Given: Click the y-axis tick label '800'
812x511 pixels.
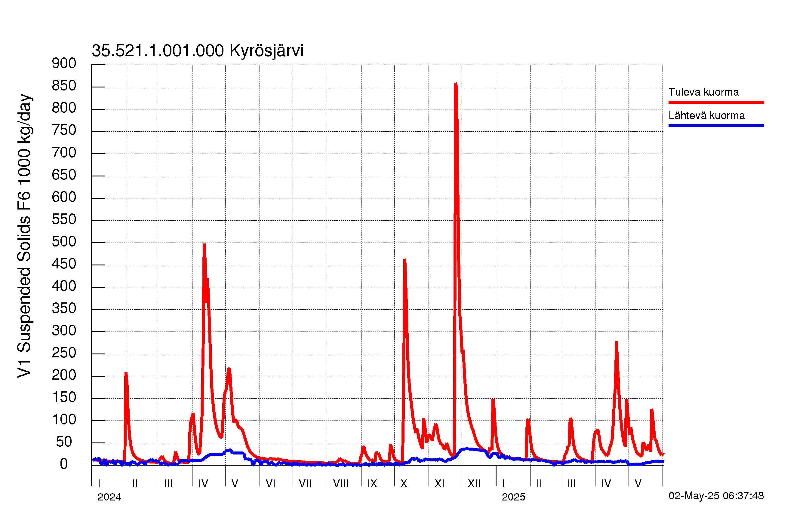Looking at the screenshot, I should pyautogui.click(x=64, y=108).
